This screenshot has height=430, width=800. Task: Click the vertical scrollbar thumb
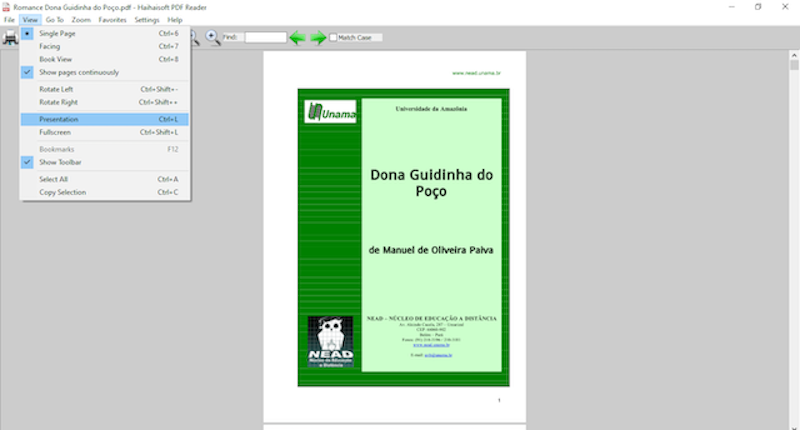pos(794,65)
